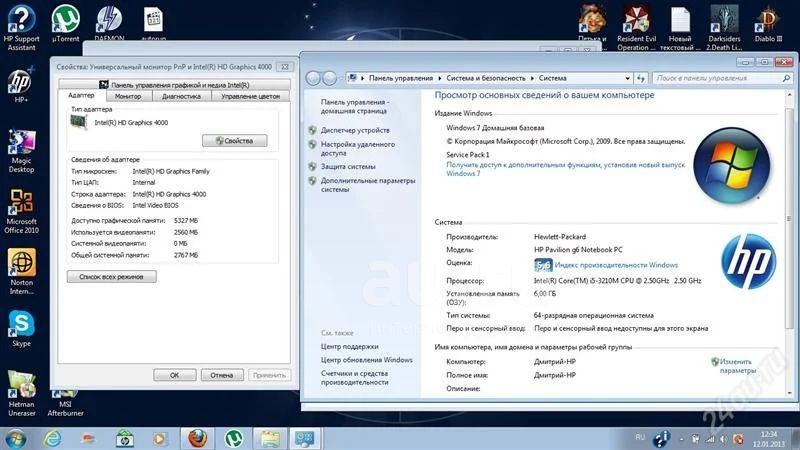This screenshot has width=800, height=450.
Task: Open Firefox from the taskbar
Action: [x=197, y=438]
